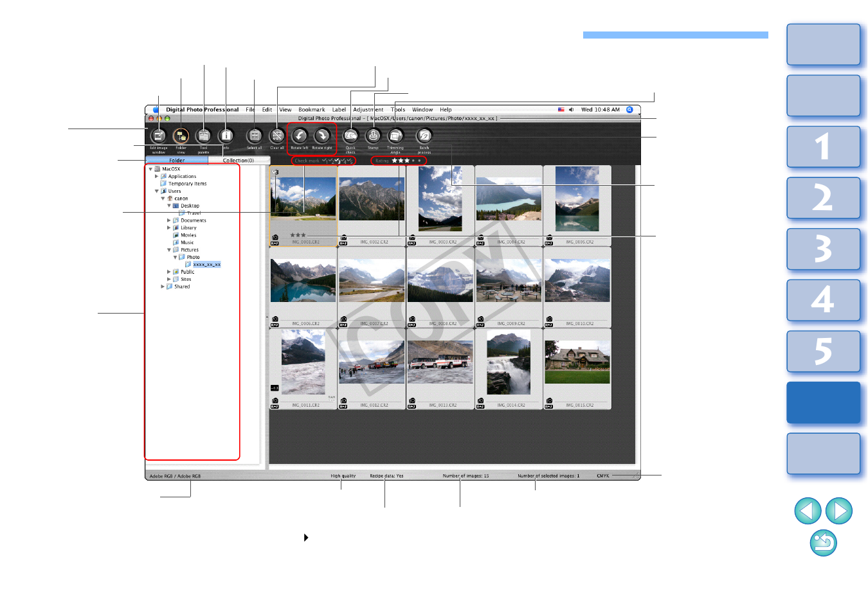Collapse the Pictures folder tree node

coord(169,250)
